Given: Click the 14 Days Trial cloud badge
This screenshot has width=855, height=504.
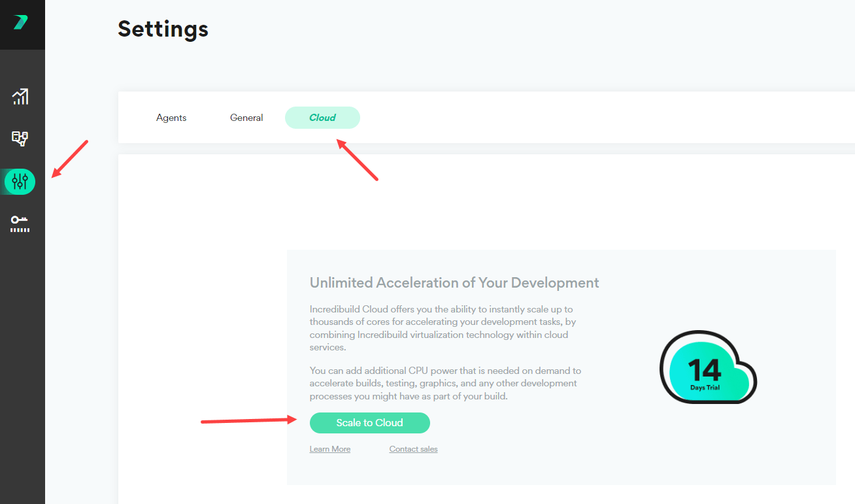Looking at the screenshot, I should [708, 366].
